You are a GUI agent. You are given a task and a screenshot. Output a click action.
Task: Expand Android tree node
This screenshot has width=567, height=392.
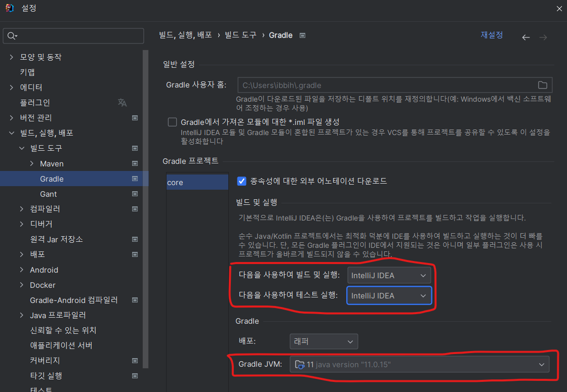coord(22,270)
